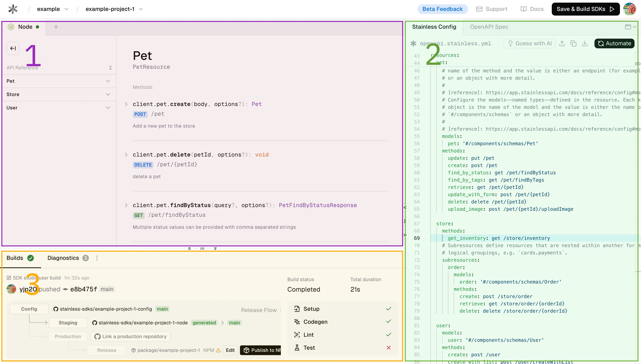Collapse the API Reference sidebar
Image resolution: width=641 pixels, height=364 pixels.
pyautogui.click(x=13, y=48)
